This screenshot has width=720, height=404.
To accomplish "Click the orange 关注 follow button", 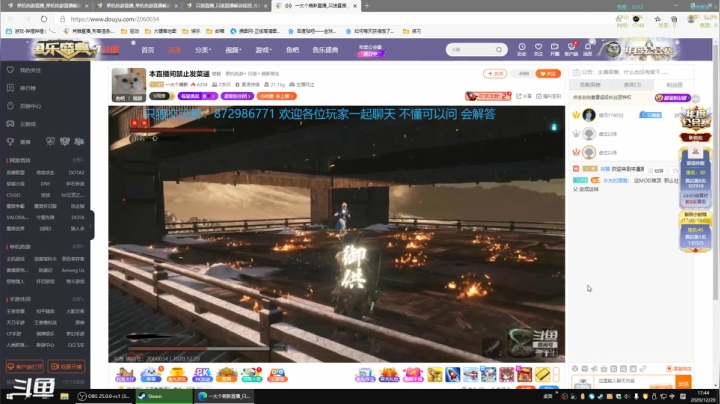I will 548,73.
